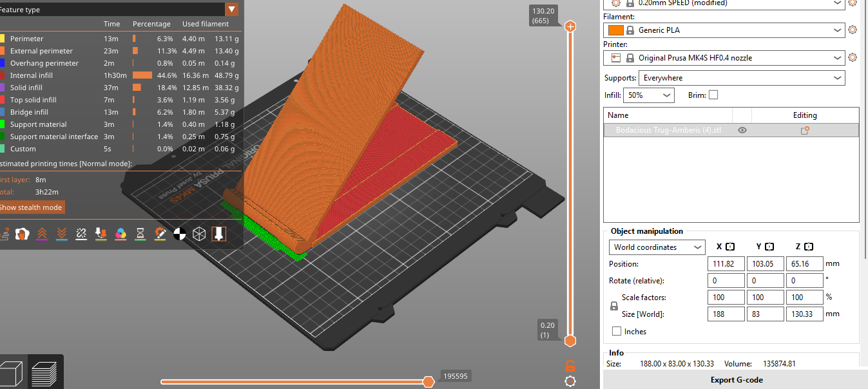Viewport: 868px width, 389px height.
Task: Toggle seams icon with broken chain link
Action: click(x=81, y=234)
